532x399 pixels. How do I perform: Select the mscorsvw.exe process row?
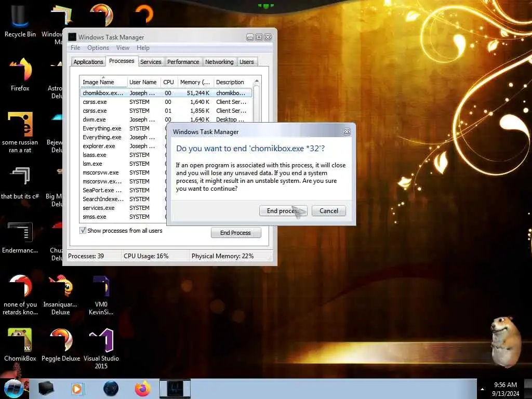(124, 172)
